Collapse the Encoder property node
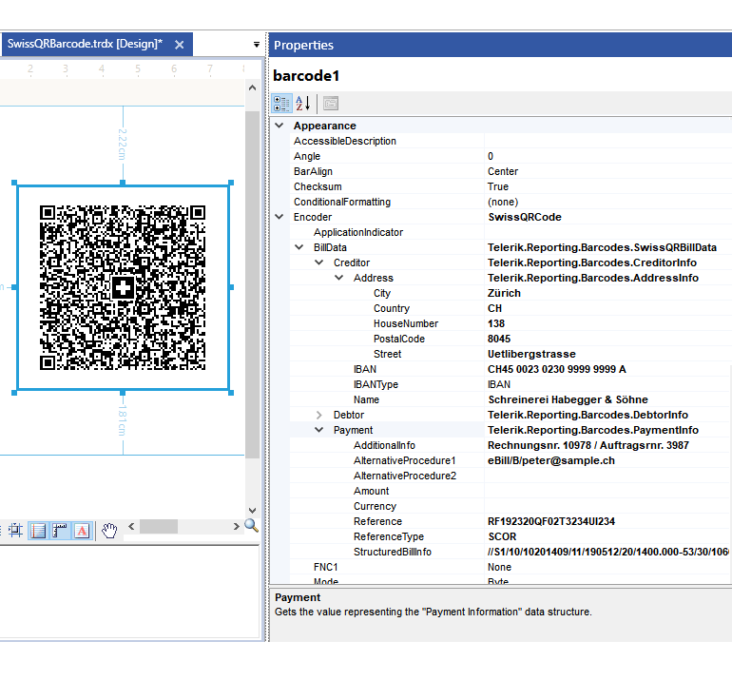This screenshot has width=732, height=700. pos(279,217)
